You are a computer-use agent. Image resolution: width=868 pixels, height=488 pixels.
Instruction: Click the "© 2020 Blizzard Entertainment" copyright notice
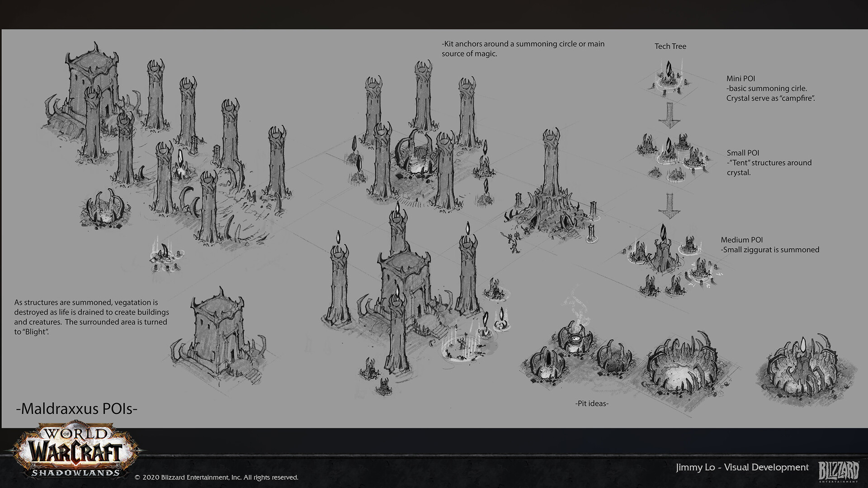click(x=217, y=477)
